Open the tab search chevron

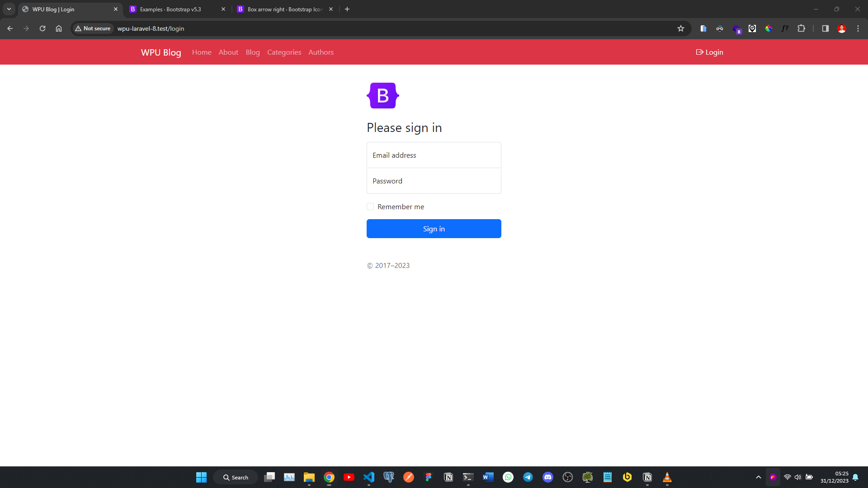coord(9,9)
